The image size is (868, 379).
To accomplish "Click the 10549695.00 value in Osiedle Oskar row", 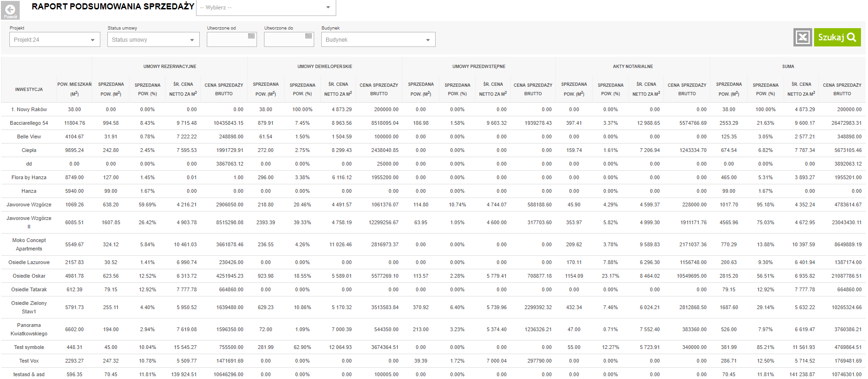I will click(691, 276).
